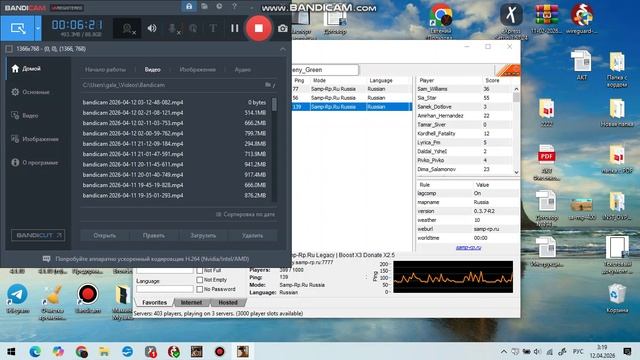Image resolution: width=640 pixels, height=360 pixels.
Task: Toggle the Bandicam speaker sound icon
Action: 152,28
